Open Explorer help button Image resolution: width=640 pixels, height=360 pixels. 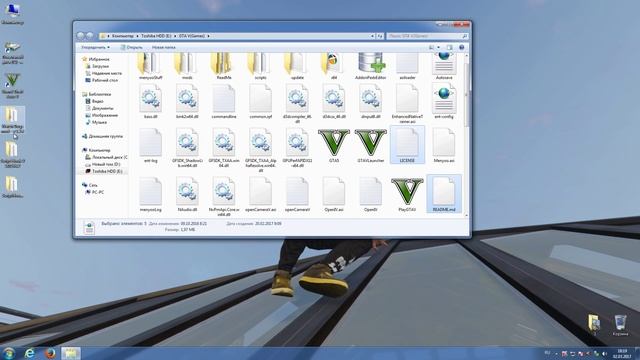[462, 47]
